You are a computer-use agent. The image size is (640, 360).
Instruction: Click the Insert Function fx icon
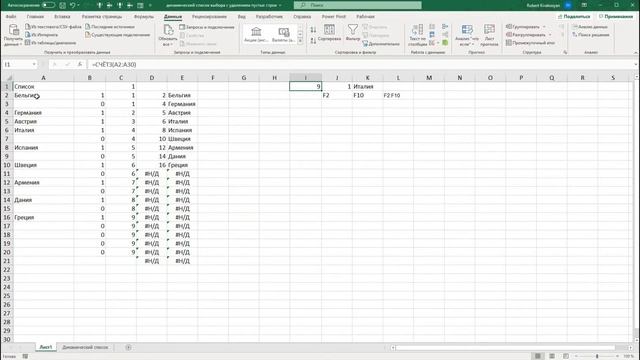[80, 64]
